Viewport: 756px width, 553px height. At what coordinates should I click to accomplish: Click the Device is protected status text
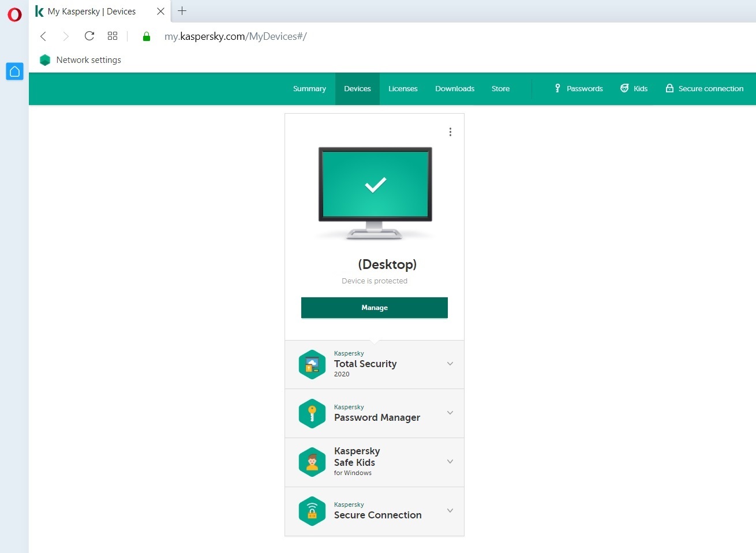(x=375, y=281)
